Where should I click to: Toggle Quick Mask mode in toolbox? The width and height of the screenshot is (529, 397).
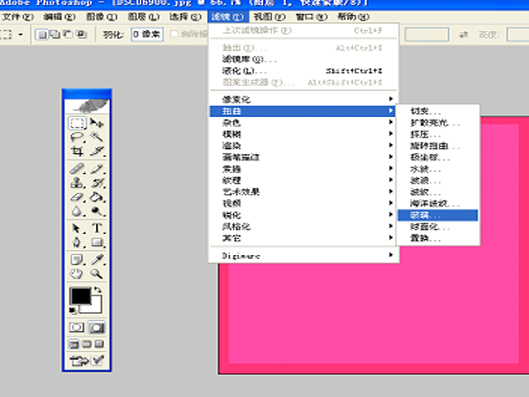(x=96, y=328)
